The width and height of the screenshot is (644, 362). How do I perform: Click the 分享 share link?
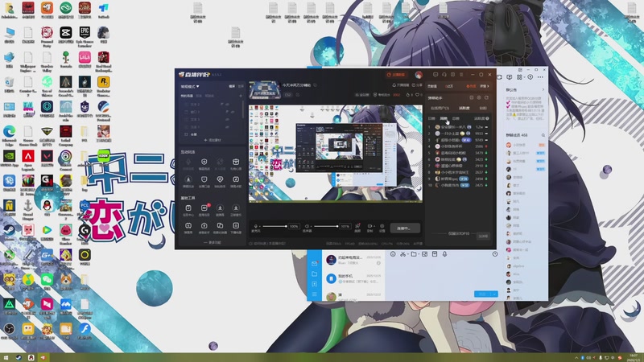[x=417, y=85]
